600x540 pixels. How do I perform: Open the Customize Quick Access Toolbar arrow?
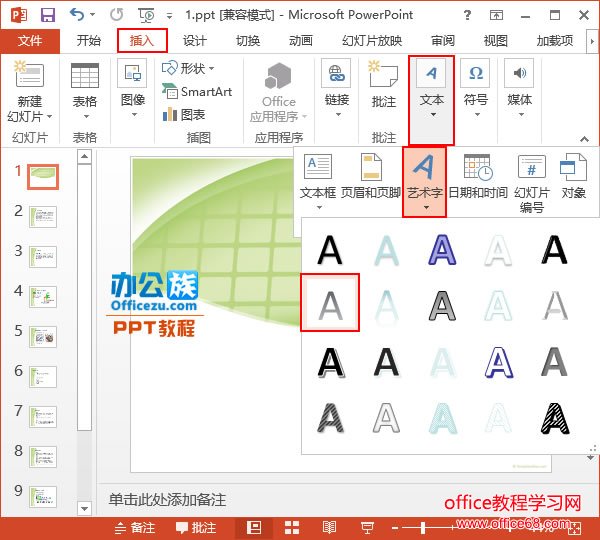[169, 16]
